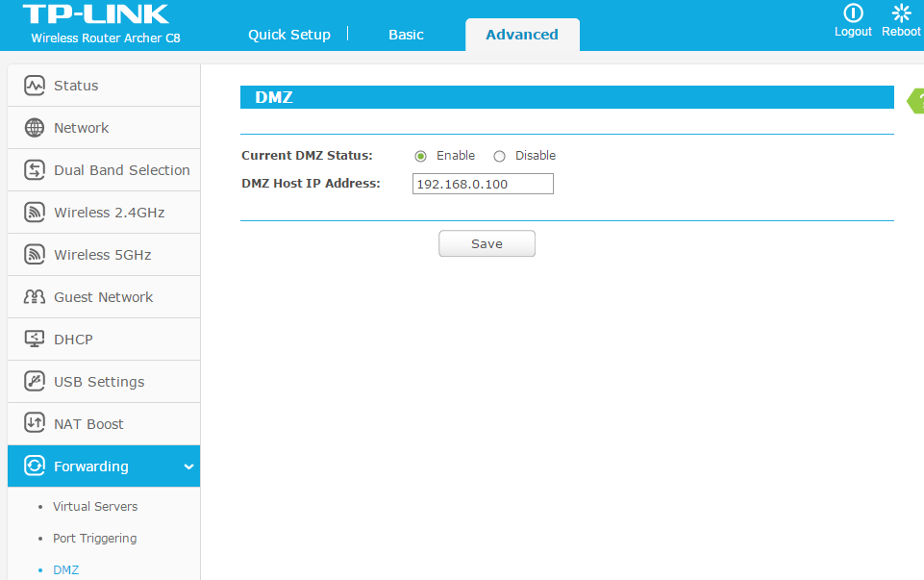
Task: Save the DMZ configuration
Action: (x=487, y=243)
